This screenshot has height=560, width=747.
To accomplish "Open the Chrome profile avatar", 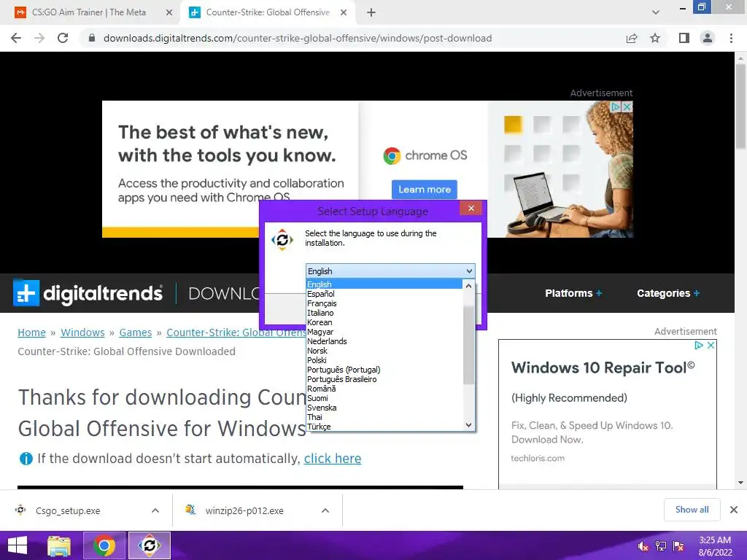I will (708, 38).
